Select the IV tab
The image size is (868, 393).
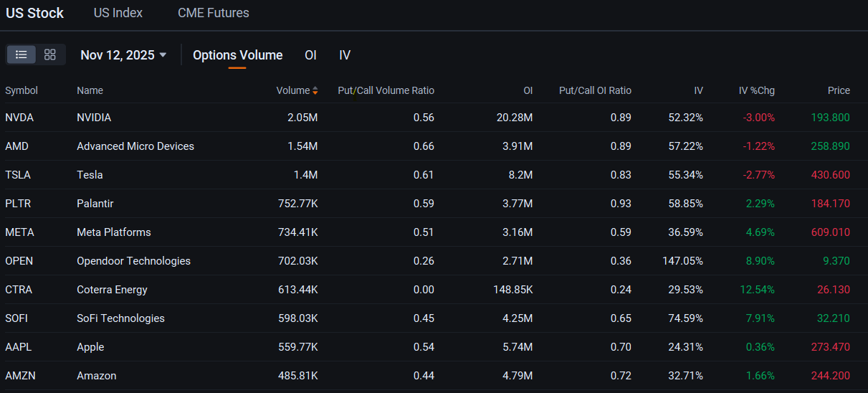[345, 55]
